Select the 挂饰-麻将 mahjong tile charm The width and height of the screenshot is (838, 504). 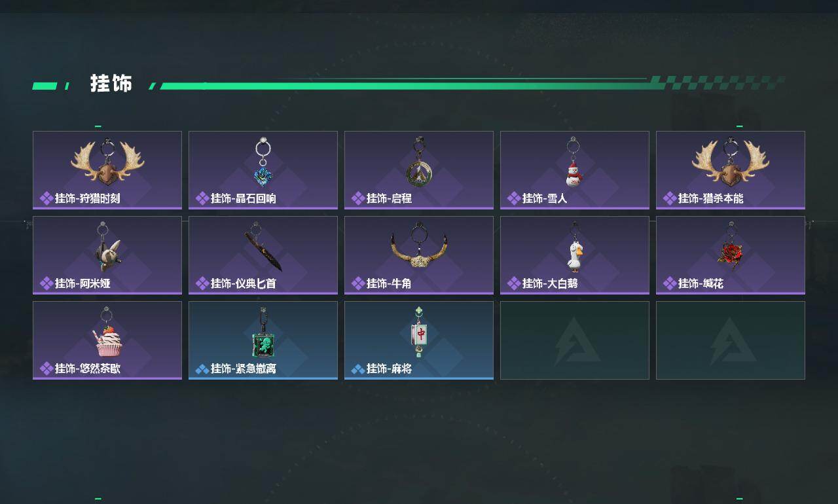pos(419,340)
